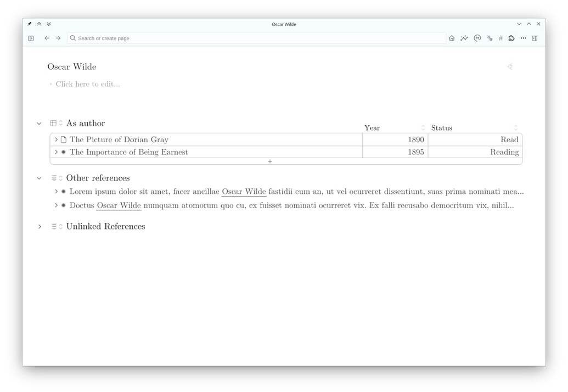Select the magic wand icon in the toolbar
The width and height of the screenshot is (568, 392).
[490, 38]
